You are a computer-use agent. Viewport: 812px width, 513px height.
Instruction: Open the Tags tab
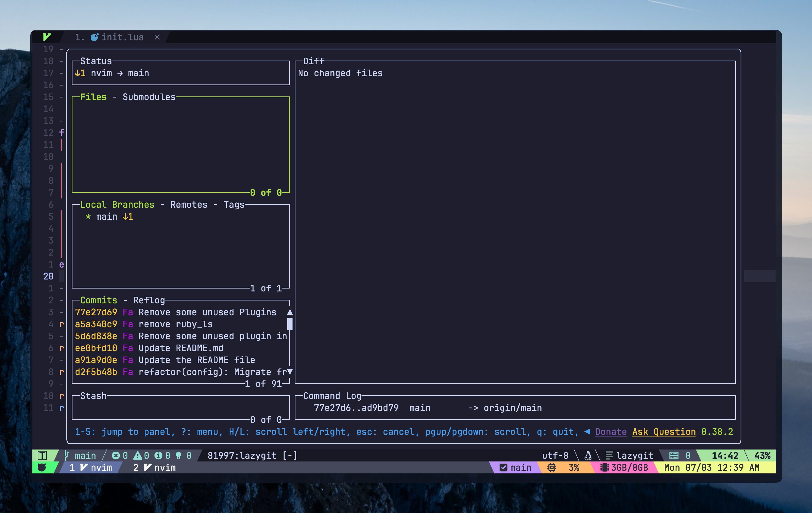point(234,205)
